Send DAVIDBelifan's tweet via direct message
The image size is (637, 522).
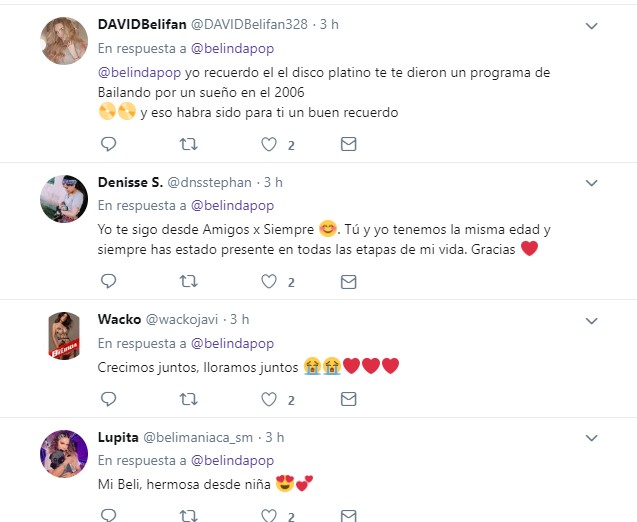pos(349,144)
